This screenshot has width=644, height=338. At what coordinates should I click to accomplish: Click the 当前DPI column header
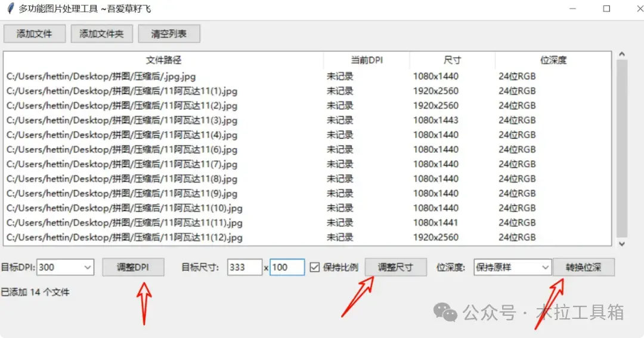(366, 60)
